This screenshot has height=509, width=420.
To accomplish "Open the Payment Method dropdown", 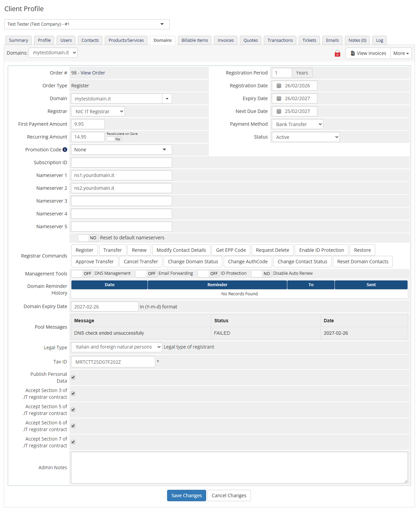I will (297, 124).
